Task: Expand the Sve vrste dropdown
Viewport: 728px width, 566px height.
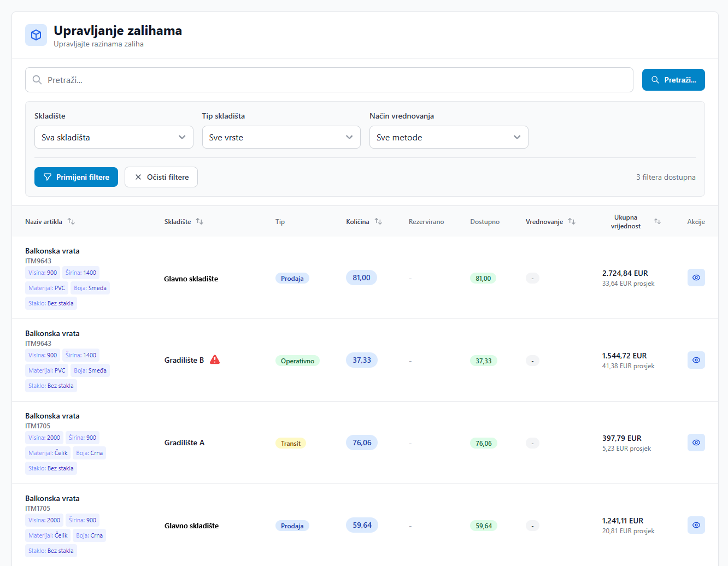Action: 281,137
